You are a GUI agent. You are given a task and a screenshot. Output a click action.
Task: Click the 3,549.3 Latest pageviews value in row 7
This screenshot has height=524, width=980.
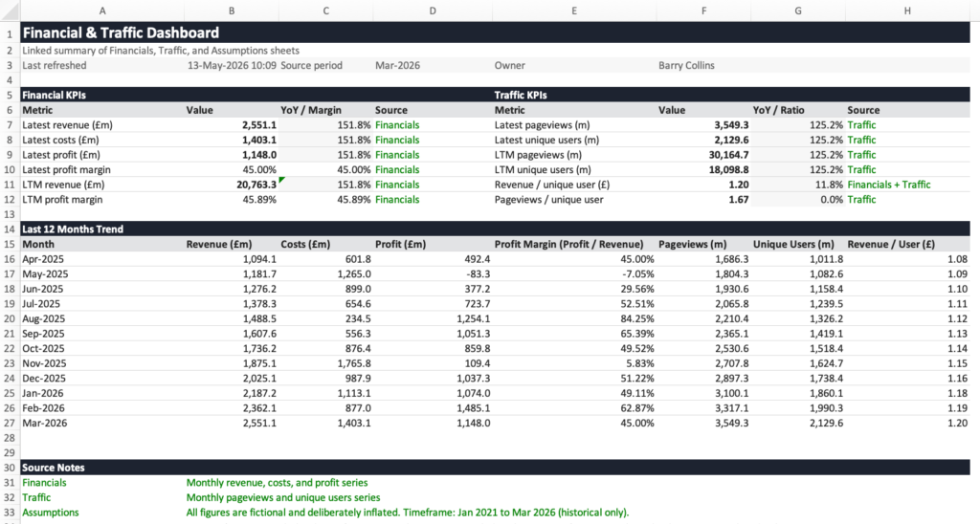pos(731,125)
